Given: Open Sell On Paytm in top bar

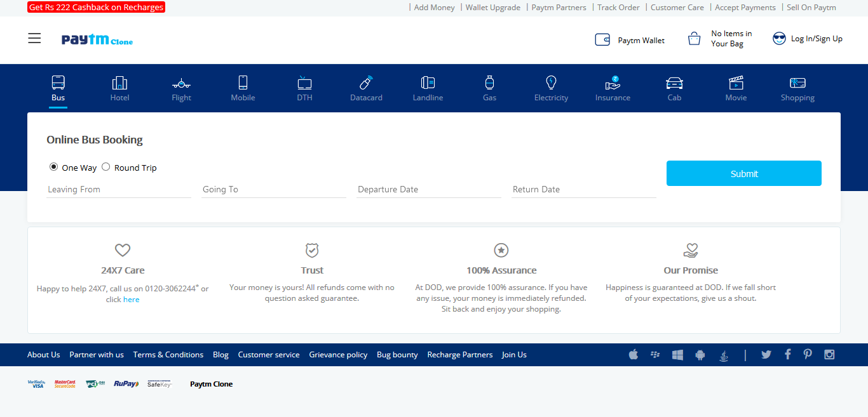Looking at the screenshot, I should (811, 8).
